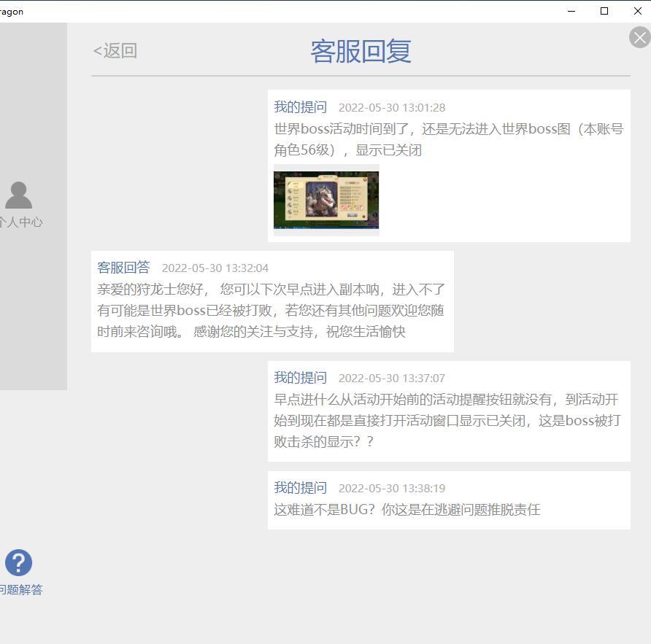Click the 2022-05-30 13:32:04 timestamp
This screenshot has width=651, height=644.
(x=215, y=268)
